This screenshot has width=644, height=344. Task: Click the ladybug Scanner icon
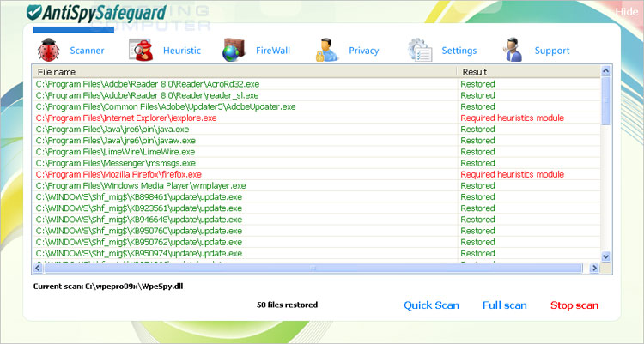point(48,50)
